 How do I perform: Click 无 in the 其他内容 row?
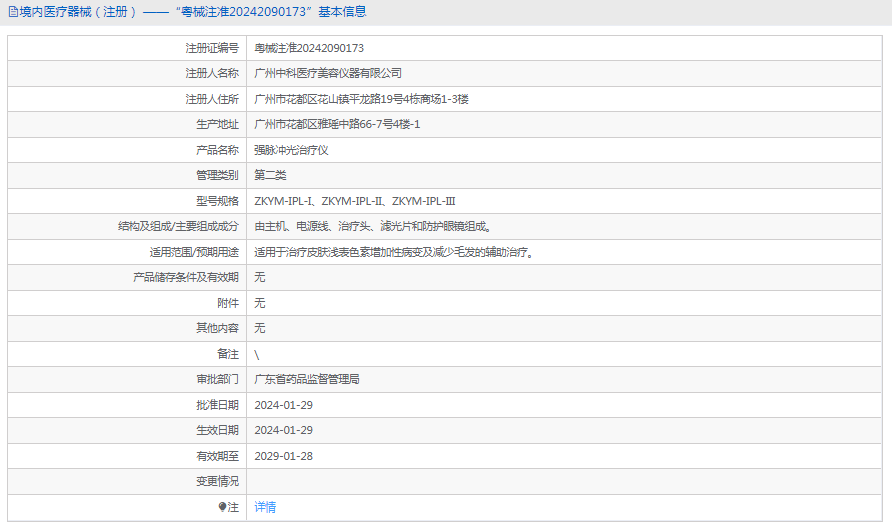tap(259, 328)
